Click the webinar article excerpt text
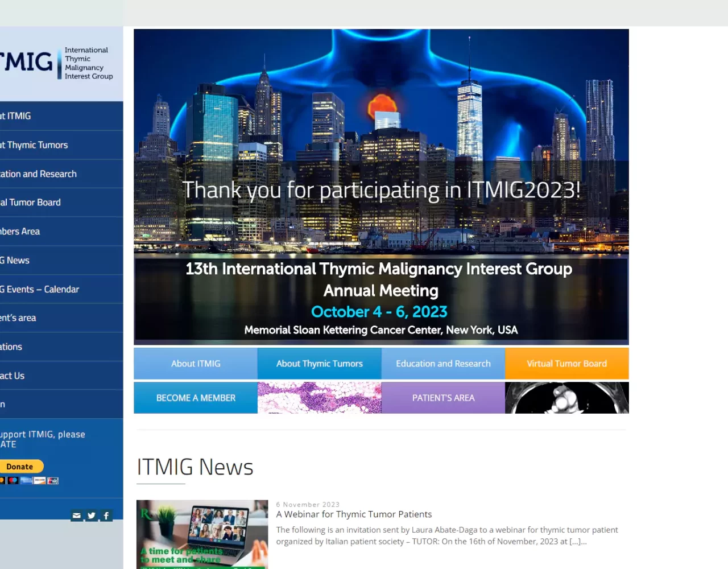Screen dimensions: 728x569 click(447, 535)
